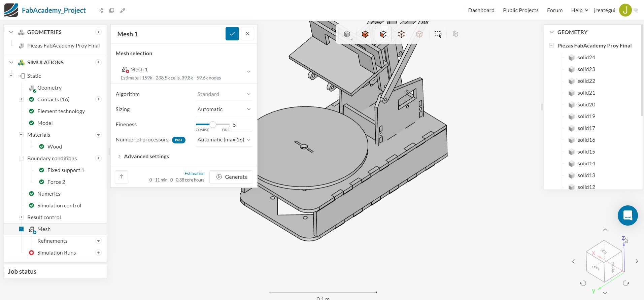The image size is (644, 300).
Task: Share the project via share icon
Action: coord(101,10)
